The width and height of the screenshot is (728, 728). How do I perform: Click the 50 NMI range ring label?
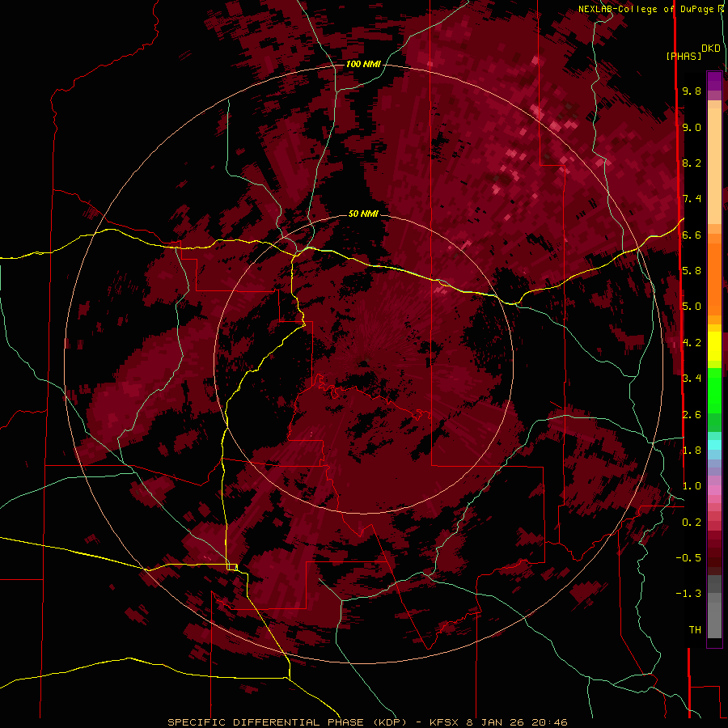pyautogui.click(x=363, y=214)
